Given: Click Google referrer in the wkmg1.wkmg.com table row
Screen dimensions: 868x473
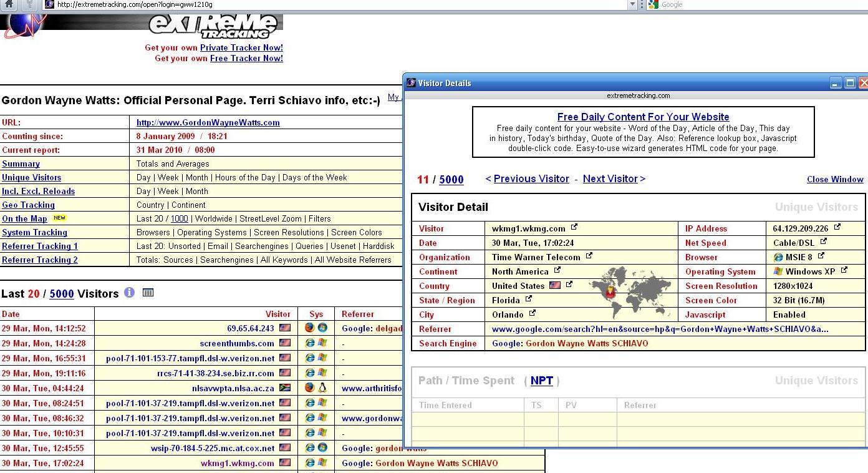Looking at the screenshot, I should click(x=420, y=463).
